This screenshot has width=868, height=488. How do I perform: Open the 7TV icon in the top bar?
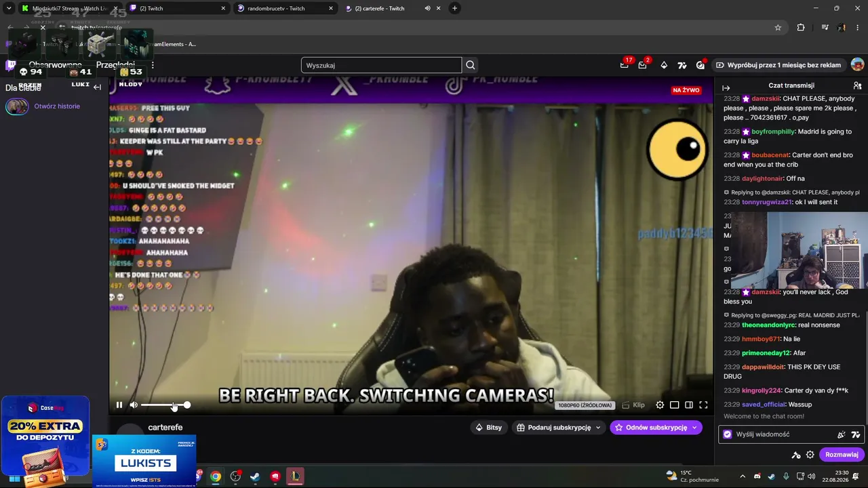tap(682, 65)
